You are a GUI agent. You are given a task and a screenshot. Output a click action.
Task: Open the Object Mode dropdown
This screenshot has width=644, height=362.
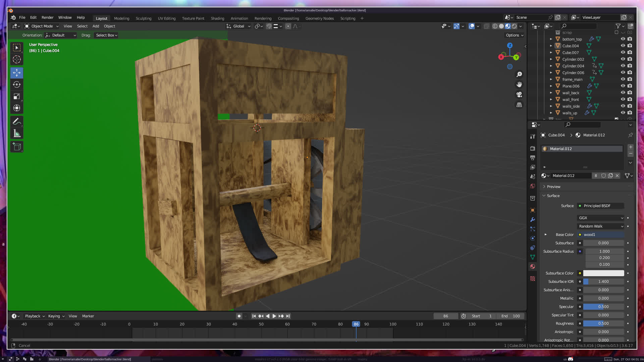[x=42, y=26]
